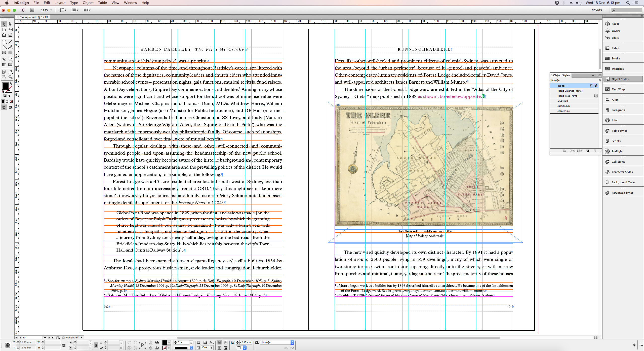Set formatting affects text (T)

(9, 96)
